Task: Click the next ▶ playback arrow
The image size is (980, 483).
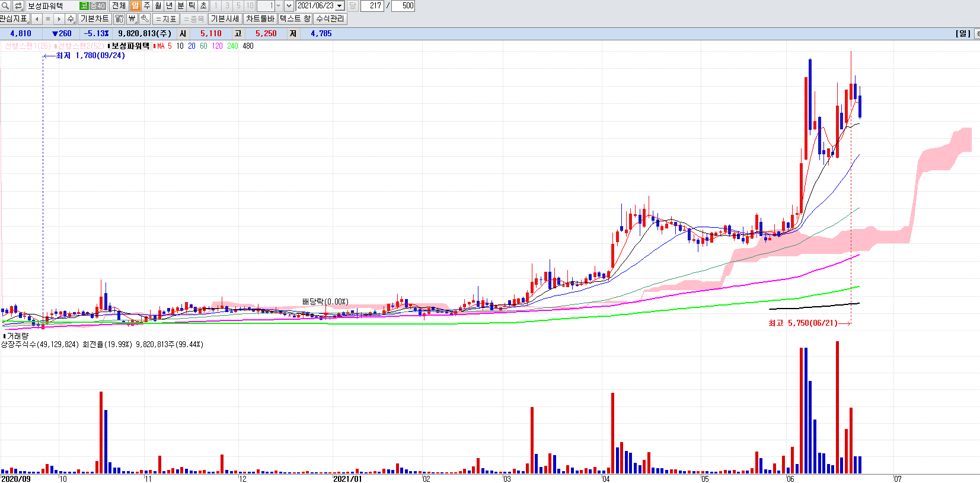Action: point(59,19)
